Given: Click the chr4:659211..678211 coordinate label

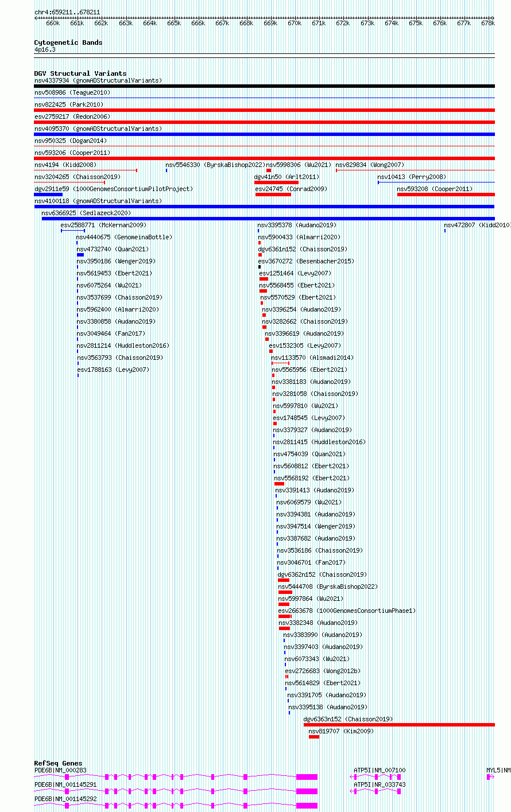Looking at the screenshot, I should (67, 11).
